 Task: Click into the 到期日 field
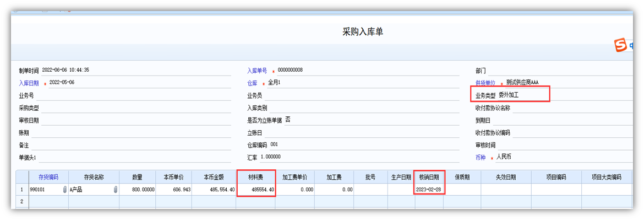[563, 121]
